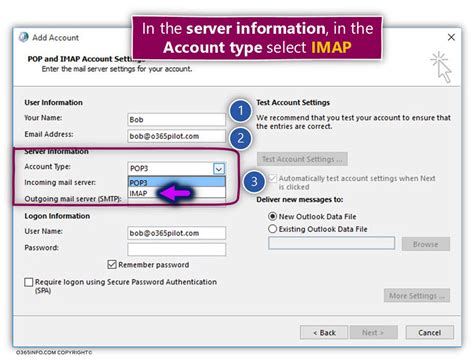The height and width of the screenshot is (360, 474).
Task: Click the 'Incoming mail server:' label
Action: [x=60, y=182]
